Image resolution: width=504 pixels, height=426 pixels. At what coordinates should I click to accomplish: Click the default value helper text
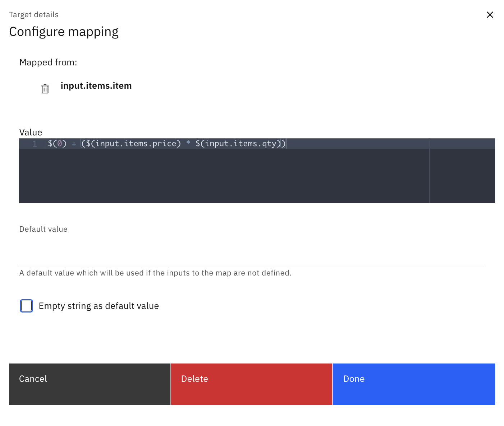[x=155, y=273]
